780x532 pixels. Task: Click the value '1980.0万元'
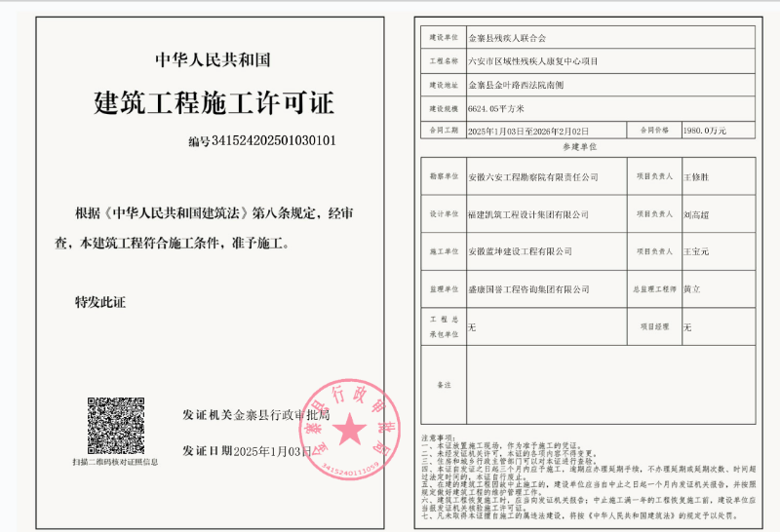coord(704,131)
